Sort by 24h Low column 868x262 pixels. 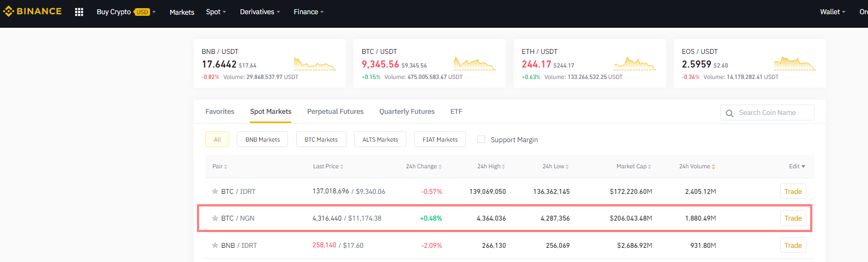coord(555,166)
